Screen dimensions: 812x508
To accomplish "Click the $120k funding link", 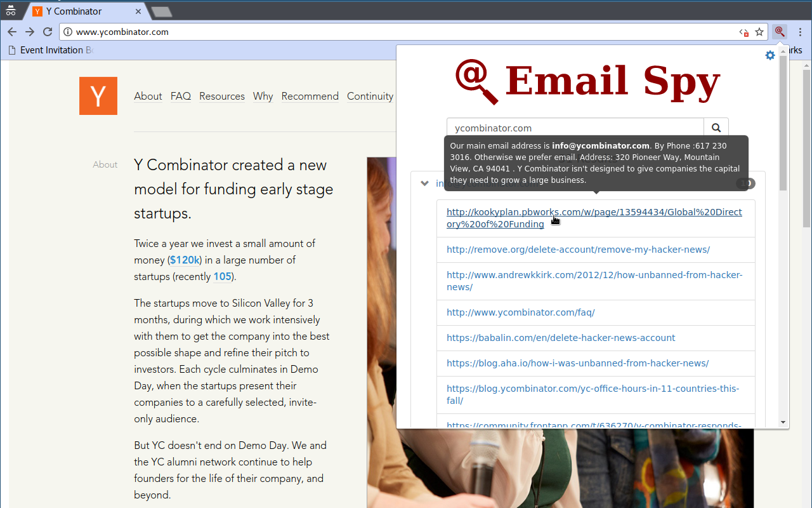I will 184,260.
